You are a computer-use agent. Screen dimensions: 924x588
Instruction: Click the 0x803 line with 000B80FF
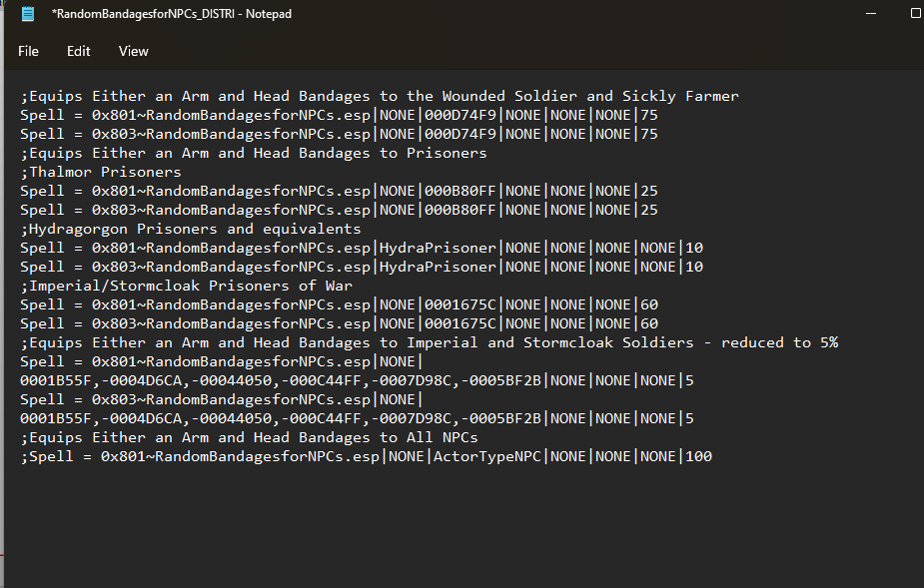[x=339, y=210]
